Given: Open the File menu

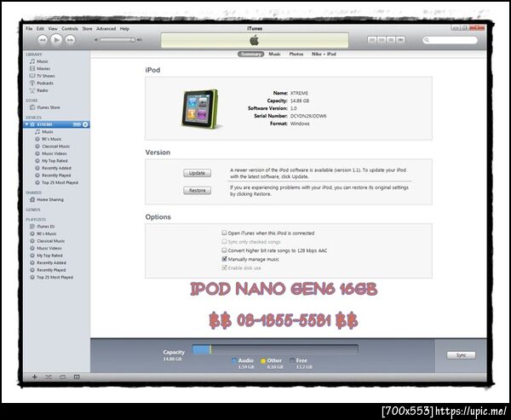Looking at the screenshot, I should [x=29, y=29].
